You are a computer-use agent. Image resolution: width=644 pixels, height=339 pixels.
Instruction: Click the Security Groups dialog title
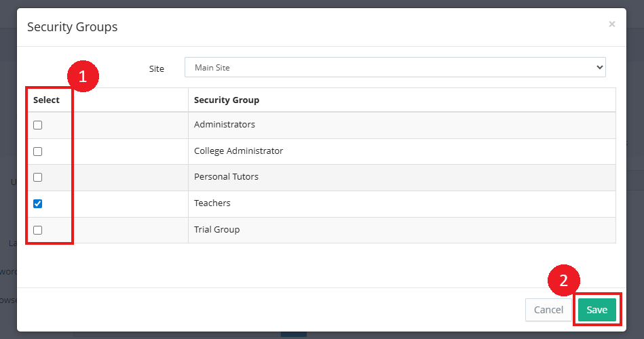pyautogui.click(x=72, y=27)
